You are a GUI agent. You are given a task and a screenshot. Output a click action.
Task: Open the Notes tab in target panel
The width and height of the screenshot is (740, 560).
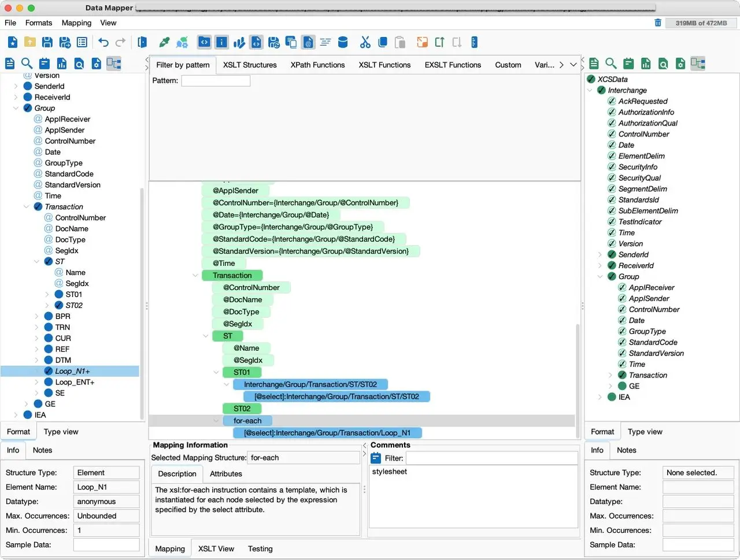point(627,450)
